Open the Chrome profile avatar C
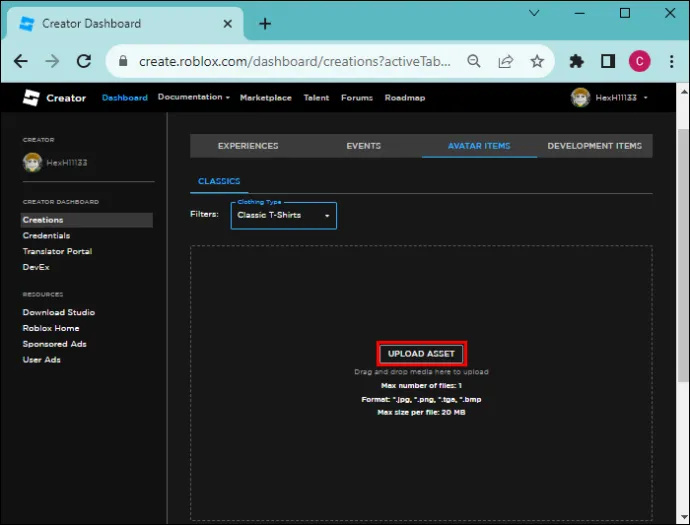The height and width of the screenshot is (525, 690). (639, 61)
